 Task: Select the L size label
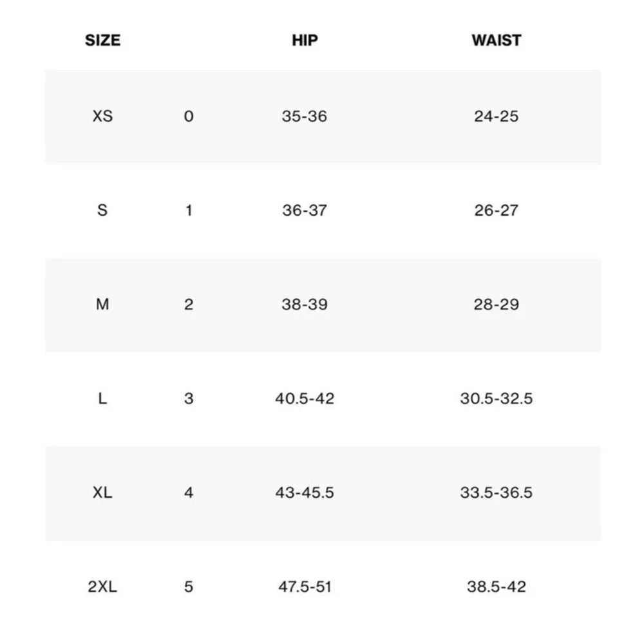point(102,399)
